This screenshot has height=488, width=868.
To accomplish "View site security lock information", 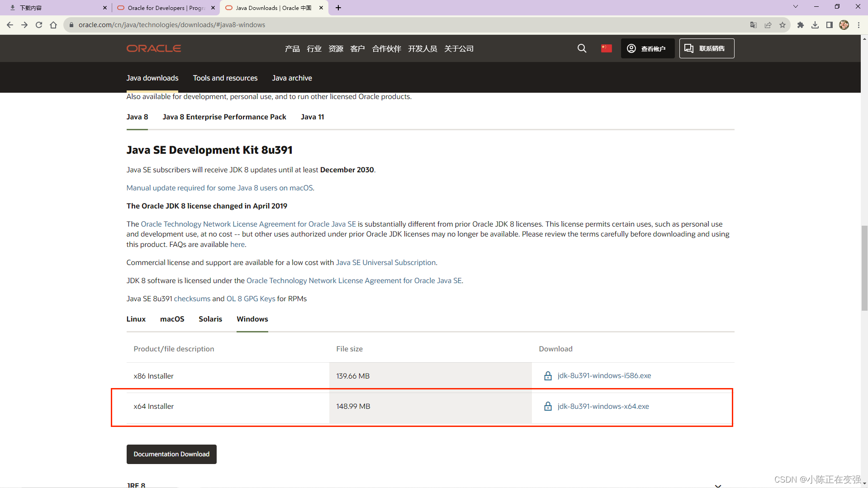I will tap(71, 25).
